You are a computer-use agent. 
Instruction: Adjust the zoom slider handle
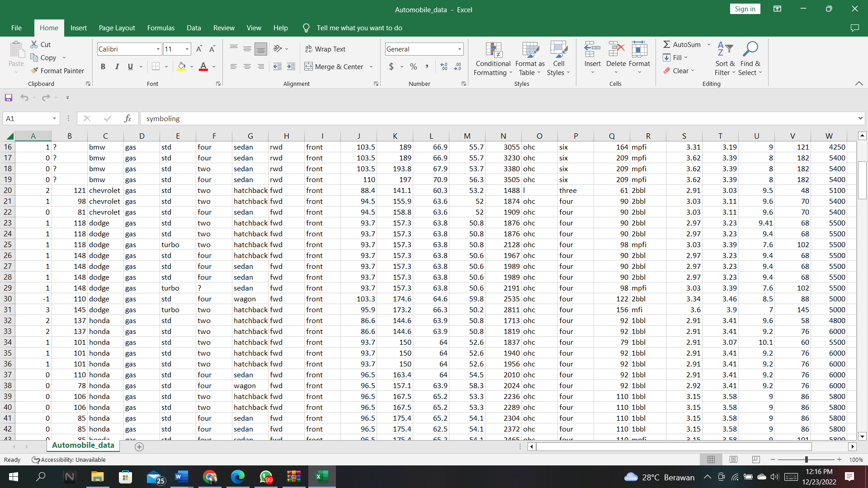click(806, 459)
